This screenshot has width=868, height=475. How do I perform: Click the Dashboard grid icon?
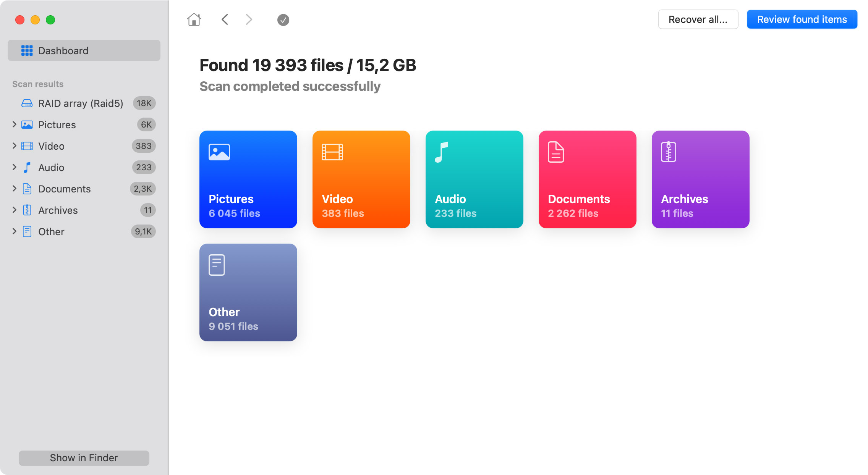(26, 50)
